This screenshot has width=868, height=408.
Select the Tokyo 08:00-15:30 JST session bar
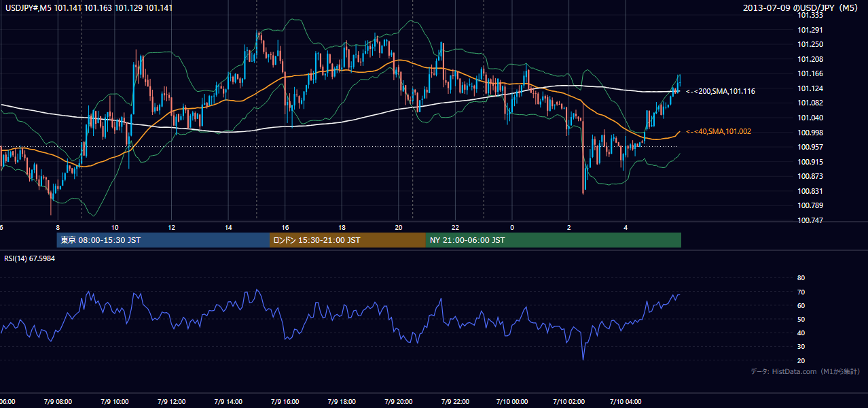coord(163,240)
